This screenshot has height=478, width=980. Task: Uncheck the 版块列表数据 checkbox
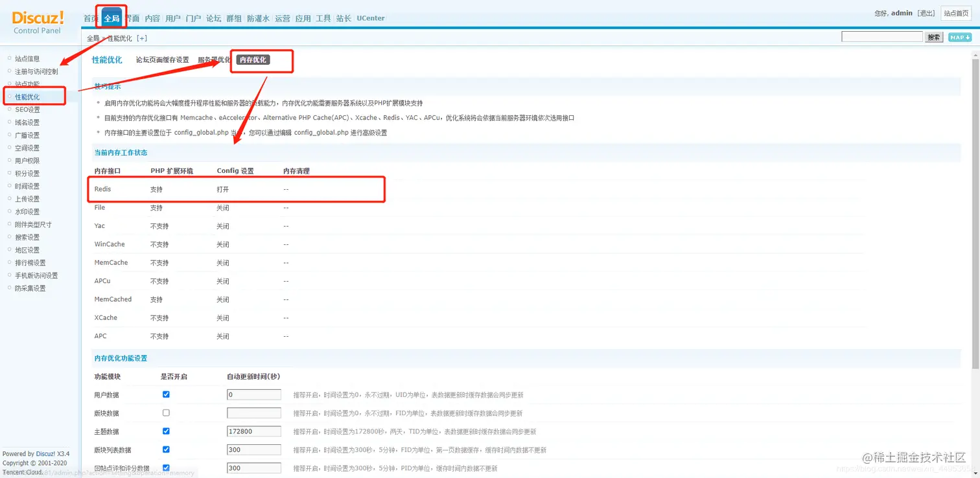[166, 450]
